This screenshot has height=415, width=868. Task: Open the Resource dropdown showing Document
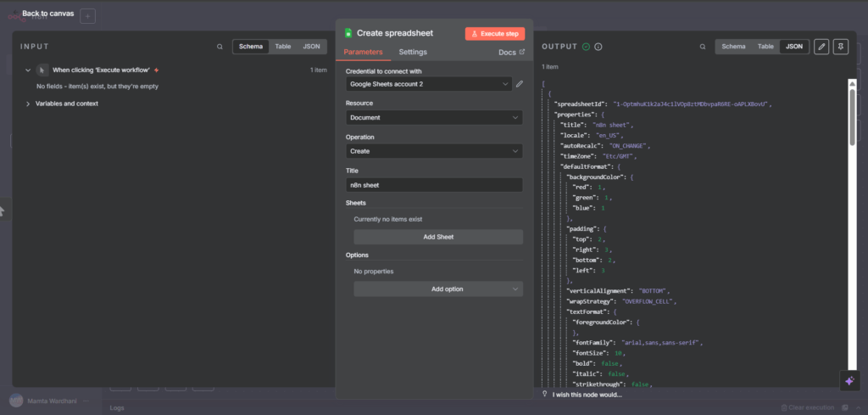[434, 118]
